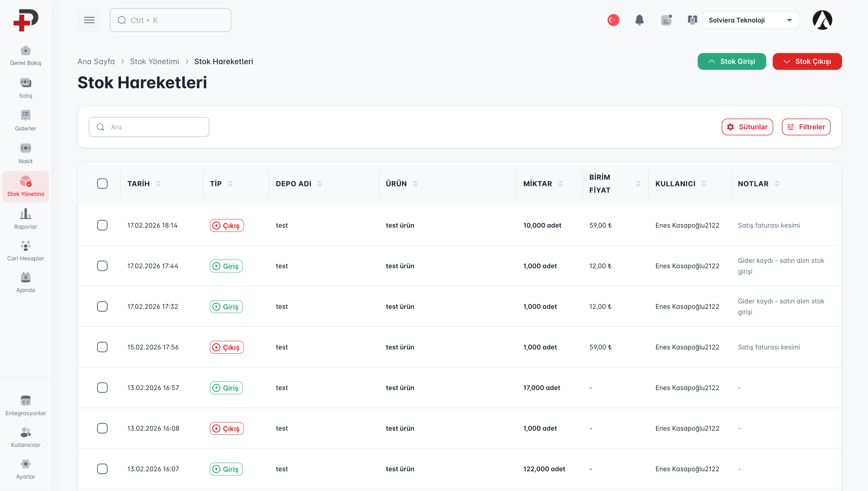Open the messages chat icon in header
This screenshot has height=491, width=868.
click(x=666, y=20)
